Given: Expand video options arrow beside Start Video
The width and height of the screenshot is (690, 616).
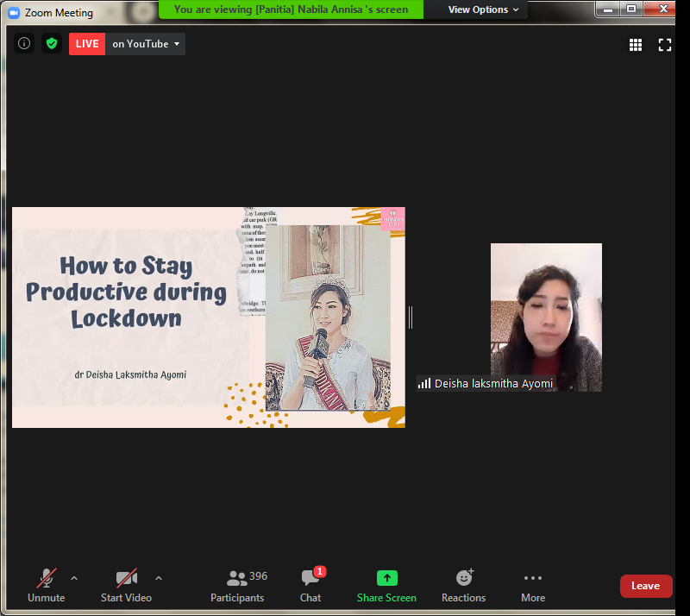Looking at the screenshot, I should tap(159, 578).
